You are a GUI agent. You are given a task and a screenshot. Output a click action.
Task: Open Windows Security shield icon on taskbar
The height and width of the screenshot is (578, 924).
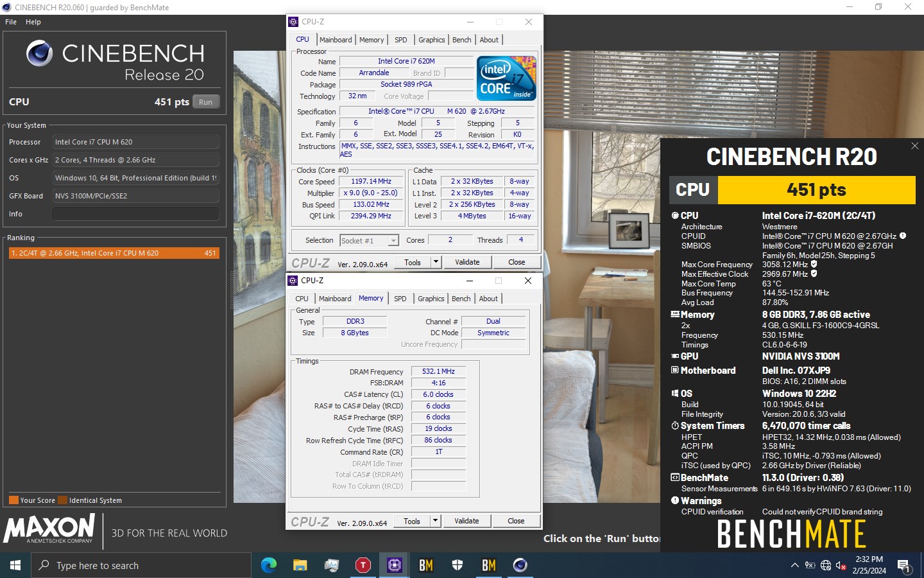458,565
